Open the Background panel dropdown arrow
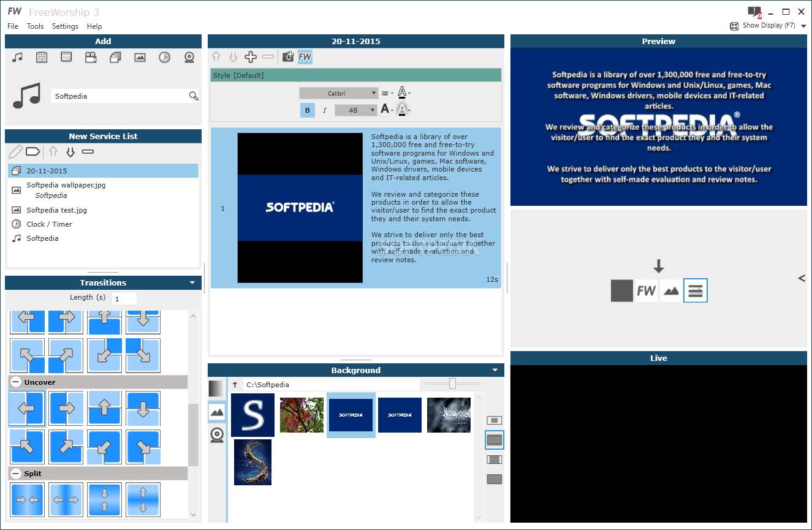The image size is (812, 530). tap(495, 370)
